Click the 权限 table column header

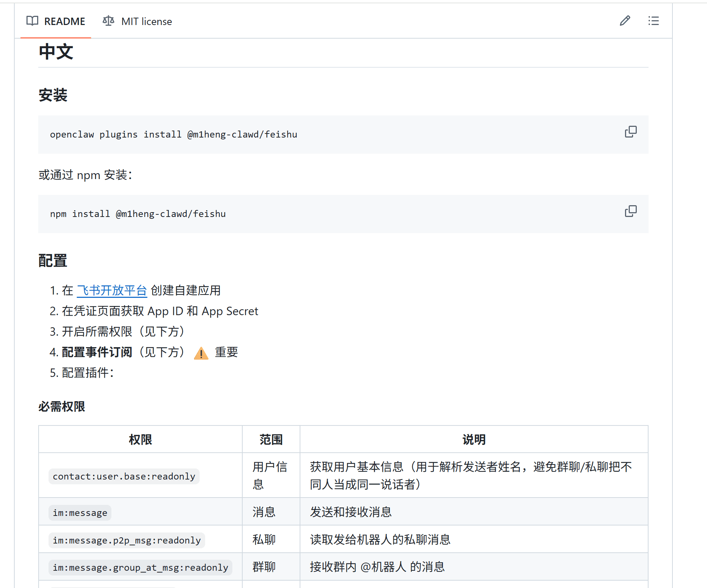140,439
